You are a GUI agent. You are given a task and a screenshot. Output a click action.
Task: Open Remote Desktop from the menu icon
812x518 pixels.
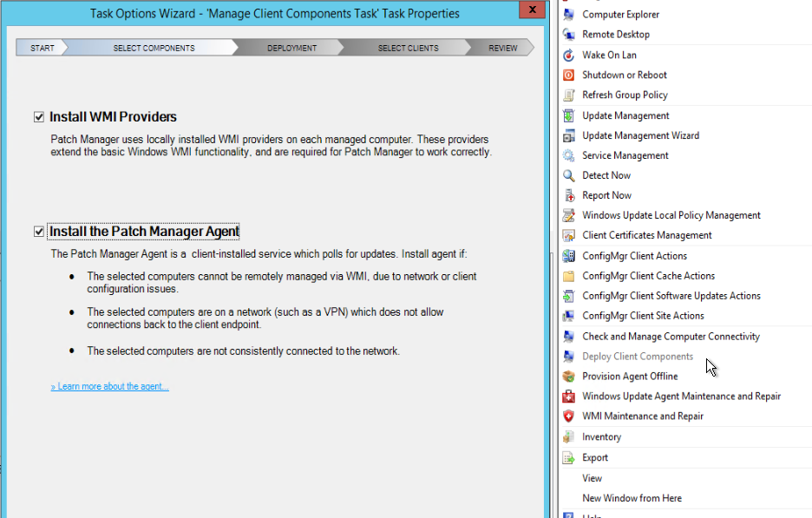click(x=569, y=34)
